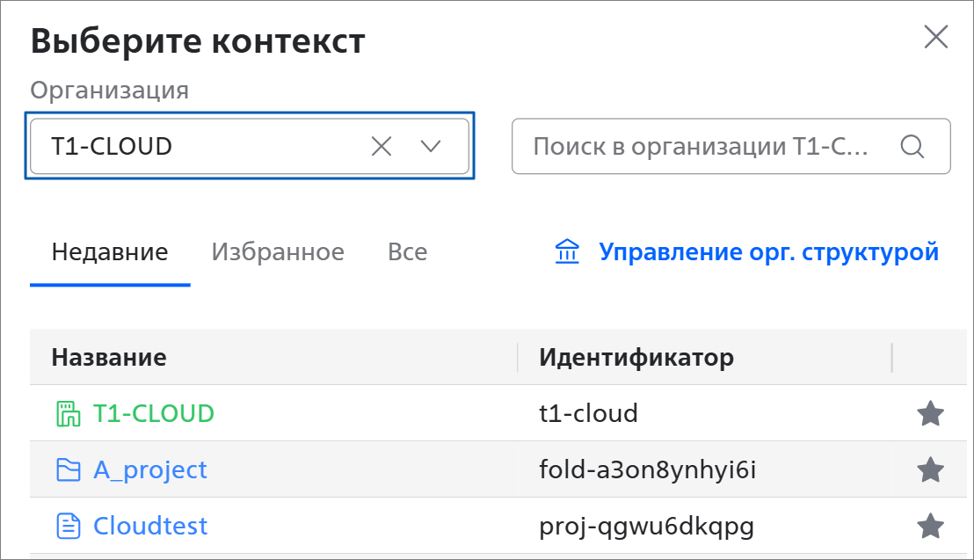Screen dimensions: 974x560
Task: Toggle favorite star for A_project row
Action: 931,469
